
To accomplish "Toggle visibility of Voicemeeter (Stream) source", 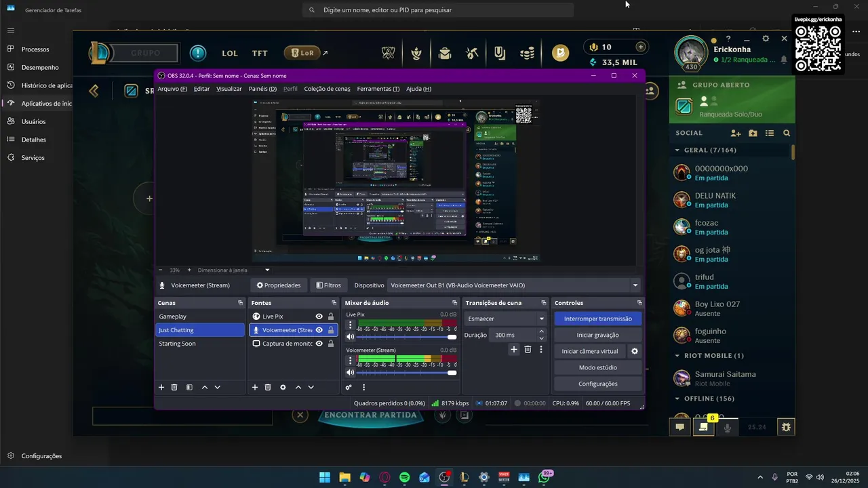I will click(x=319, y=330).
